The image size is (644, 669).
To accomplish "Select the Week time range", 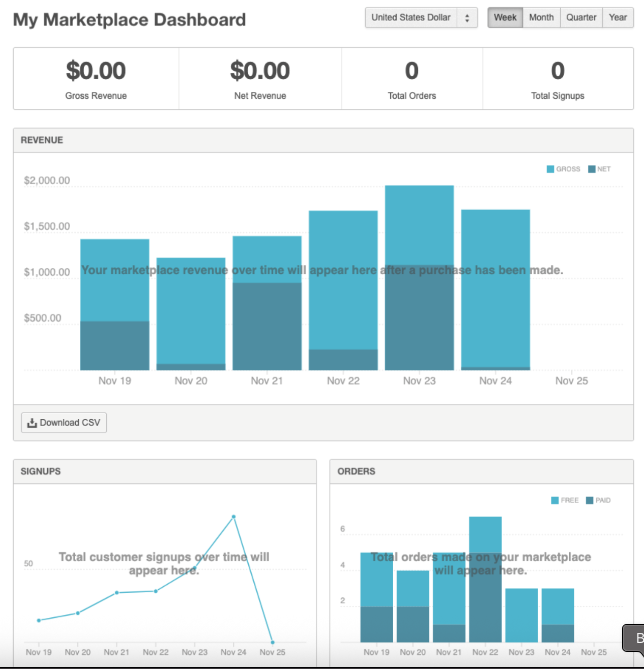I will [x=505, y=18].
